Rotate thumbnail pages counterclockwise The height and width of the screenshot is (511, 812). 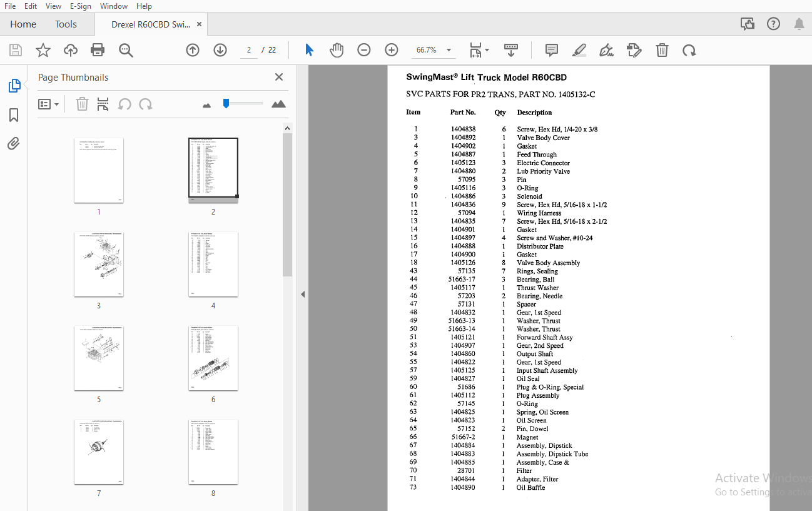pos(124,104)
